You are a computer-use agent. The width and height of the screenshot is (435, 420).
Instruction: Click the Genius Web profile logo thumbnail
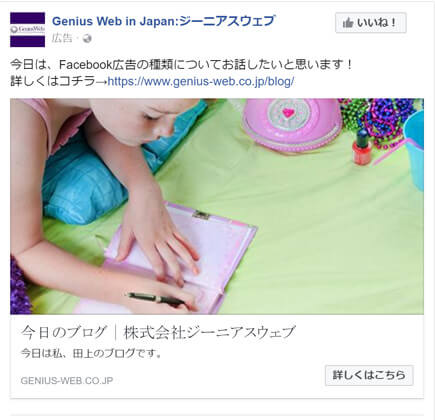tap(27, 30)
